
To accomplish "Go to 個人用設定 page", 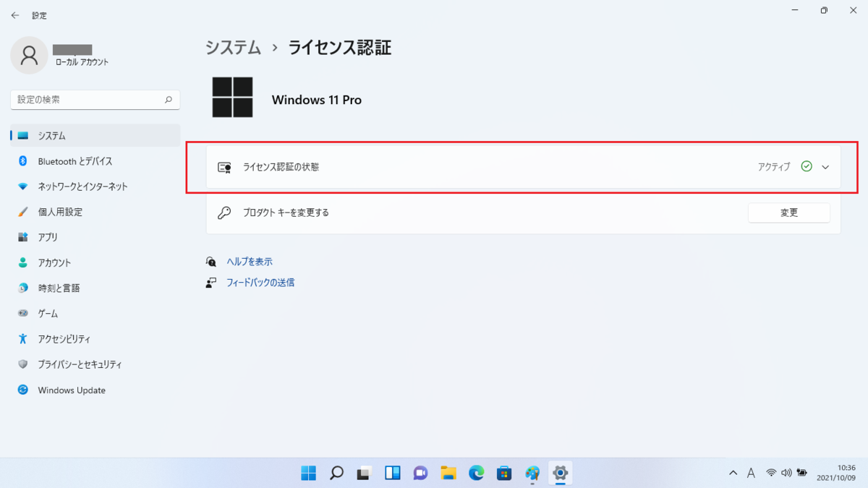I will (95, 212).
